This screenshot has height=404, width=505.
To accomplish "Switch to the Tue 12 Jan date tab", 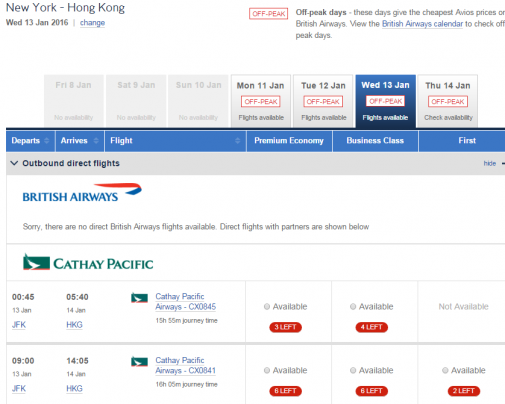I will click(x=323, y=101).
